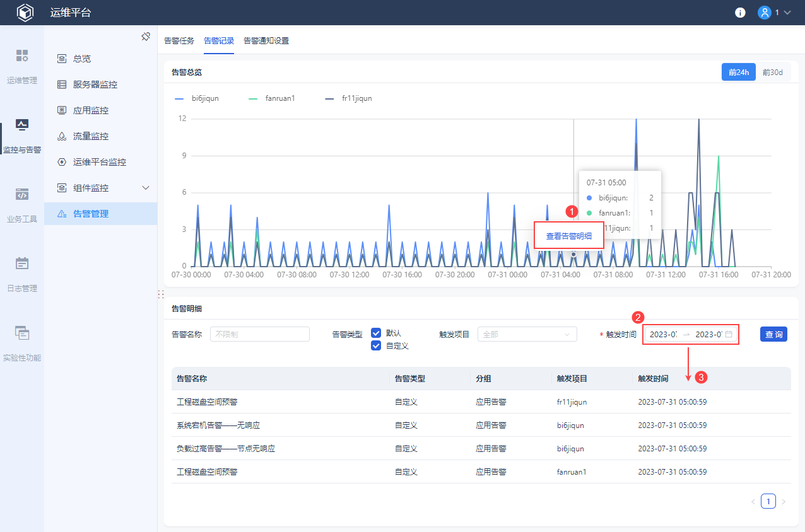Switch the chart range to 前30d
The width and height of the screenshot is (805, 532).
(772, 72)
